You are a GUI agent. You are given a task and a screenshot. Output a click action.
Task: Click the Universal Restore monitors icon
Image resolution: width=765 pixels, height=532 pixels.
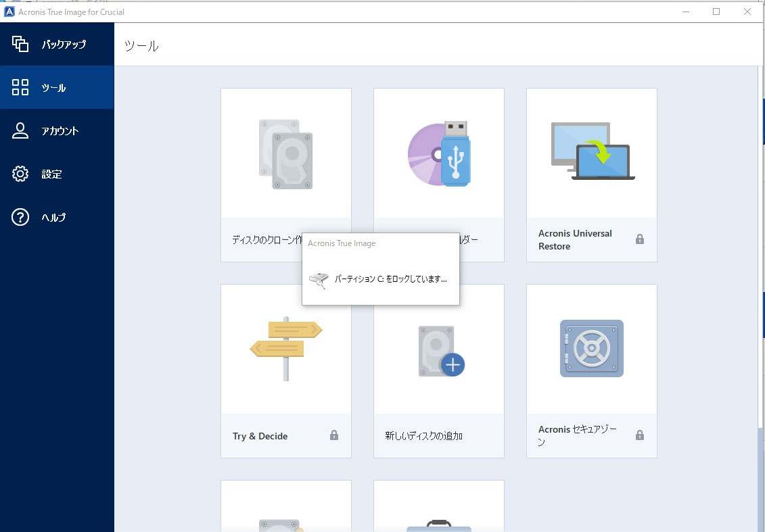click(x=593, y=151)
